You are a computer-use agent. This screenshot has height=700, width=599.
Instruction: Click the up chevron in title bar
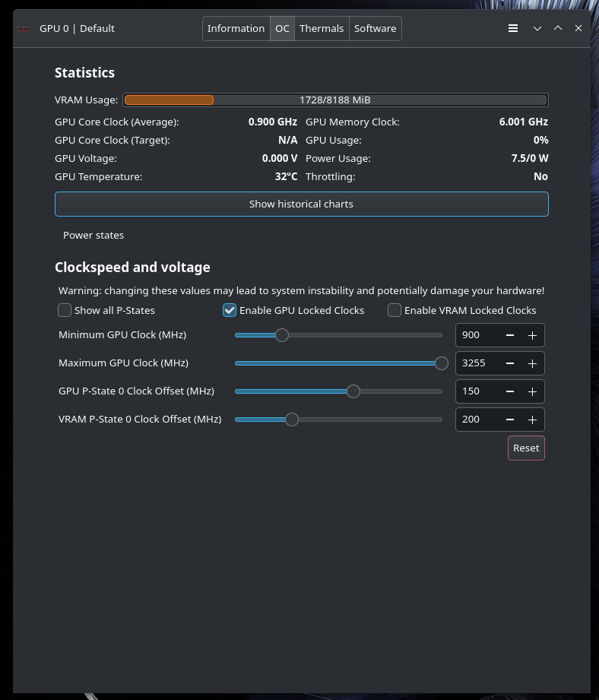click(557, 28)
